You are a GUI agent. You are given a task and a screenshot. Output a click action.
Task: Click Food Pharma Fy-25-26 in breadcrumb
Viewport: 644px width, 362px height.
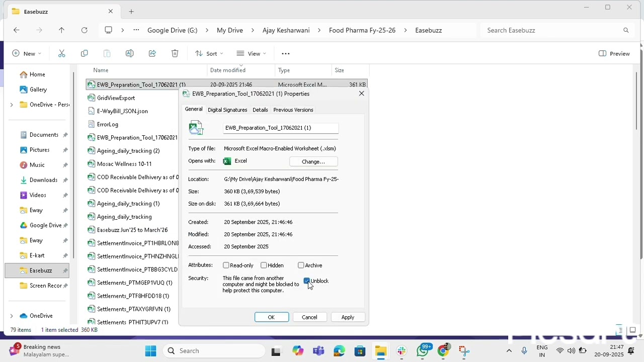362,30
